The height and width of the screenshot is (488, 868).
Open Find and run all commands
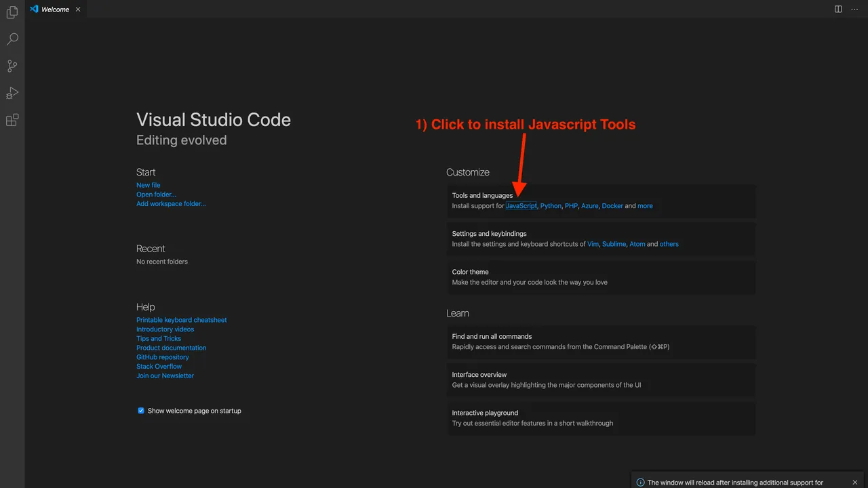click(601, 342)
